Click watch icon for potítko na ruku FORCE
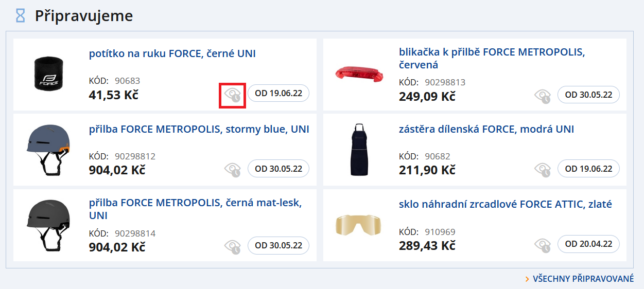 coord(232,95)
